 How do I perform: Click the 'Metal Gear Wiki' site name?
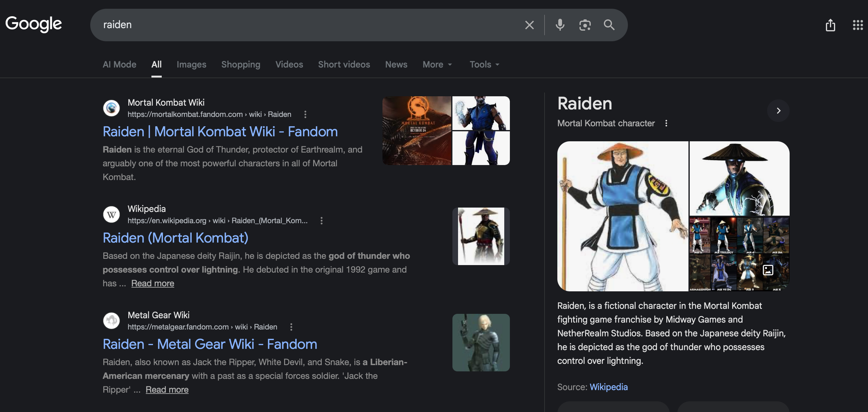point(158,315)
